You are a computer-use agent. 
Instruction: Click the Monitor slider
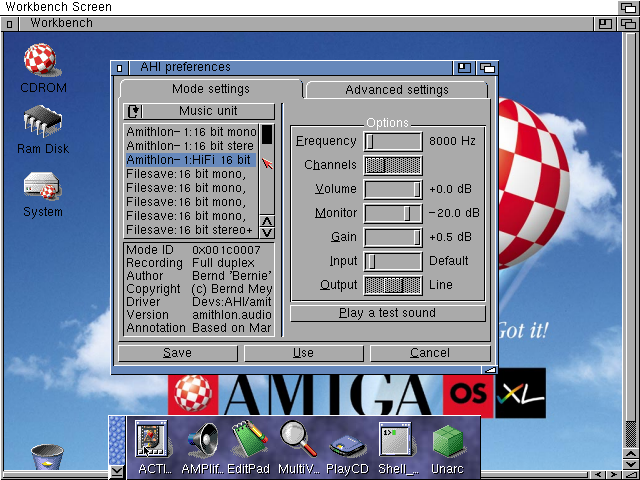[x=393, y=213]
